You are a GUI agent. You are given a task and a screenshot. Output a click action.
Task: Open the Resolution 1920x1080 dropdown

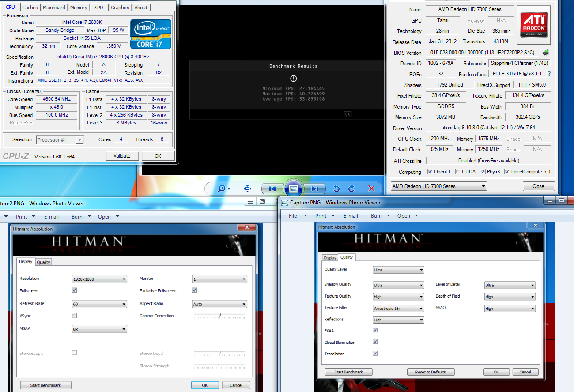point(99,279)
